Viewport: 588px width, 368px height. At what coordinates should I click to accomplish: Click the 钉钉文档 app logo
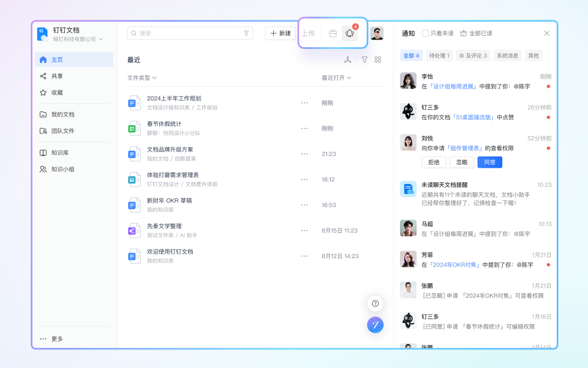[x=43, y=34]
